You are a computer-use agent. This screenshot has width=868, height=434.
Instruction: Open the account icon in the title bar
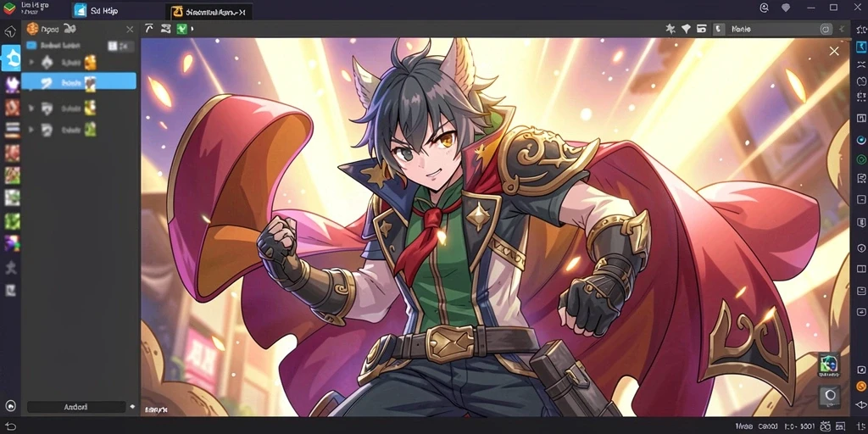(765, 8)
